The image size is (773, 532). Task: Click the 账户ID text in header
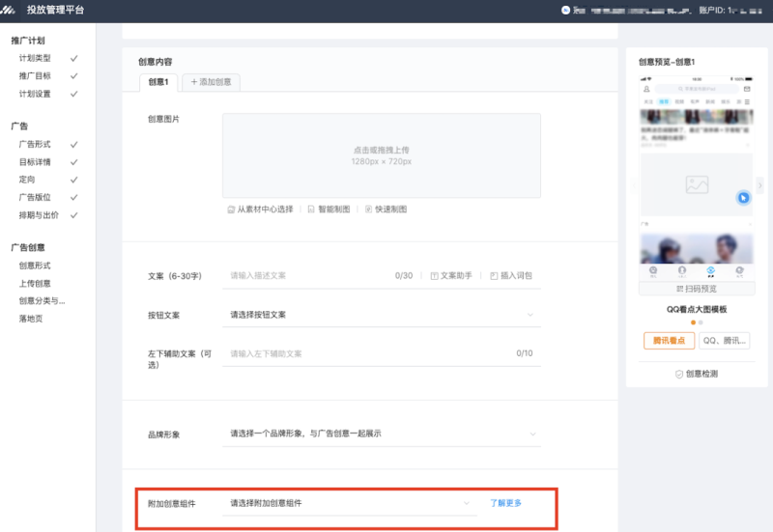click(730, 10)
